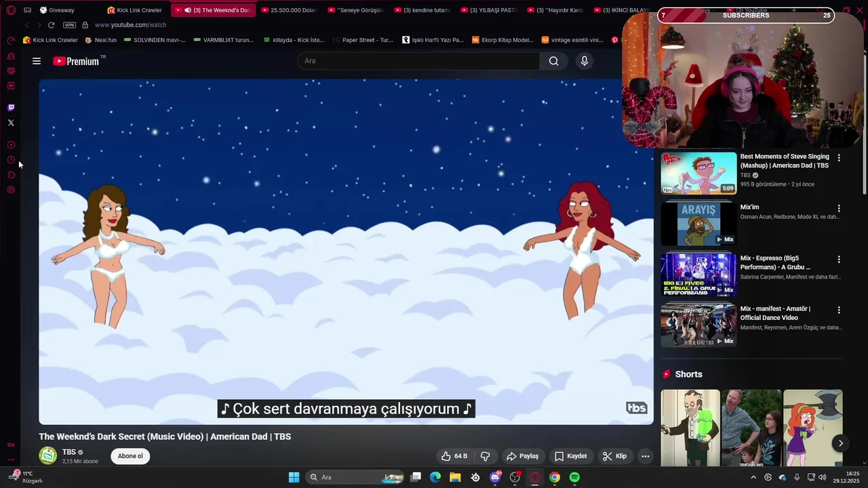868x488 pixels.
Task: Open options menu for Mix'im
Action: (839, 209)
